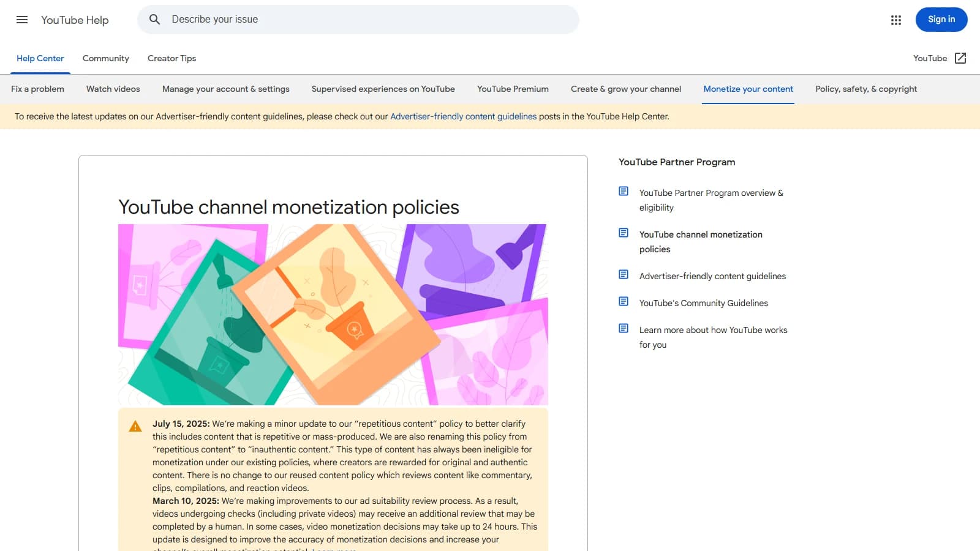The width and height of the screenshot is (980, 551).
Task: Open Policy, safety, & copyright category
Action: (x=866, y=89)
